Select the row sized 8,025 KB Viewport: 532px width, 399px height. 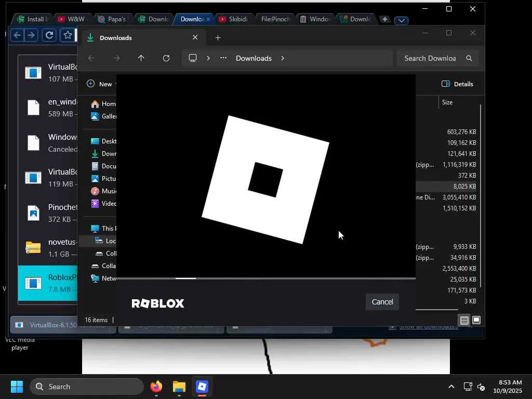coord(447,187)
